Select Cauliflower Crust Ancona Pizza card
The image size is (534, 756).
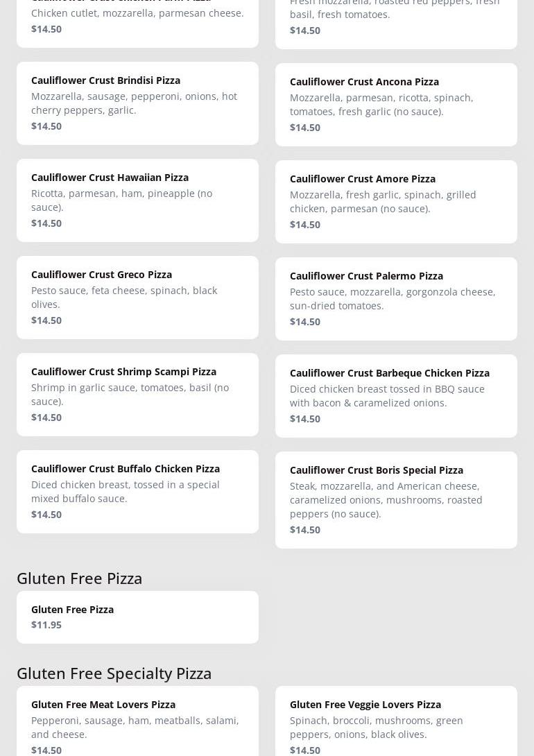(395, 104)
